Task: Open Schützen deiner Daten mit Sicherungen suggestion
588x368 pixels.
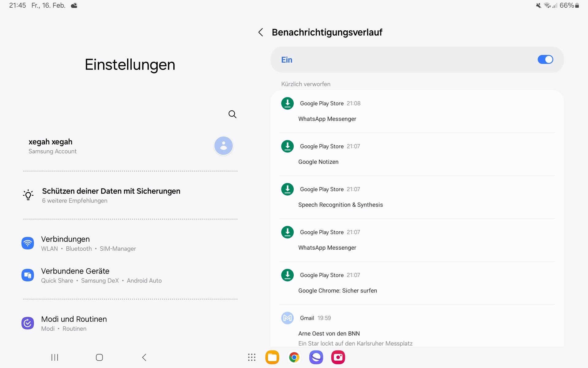Action: [x=130, y=195]
